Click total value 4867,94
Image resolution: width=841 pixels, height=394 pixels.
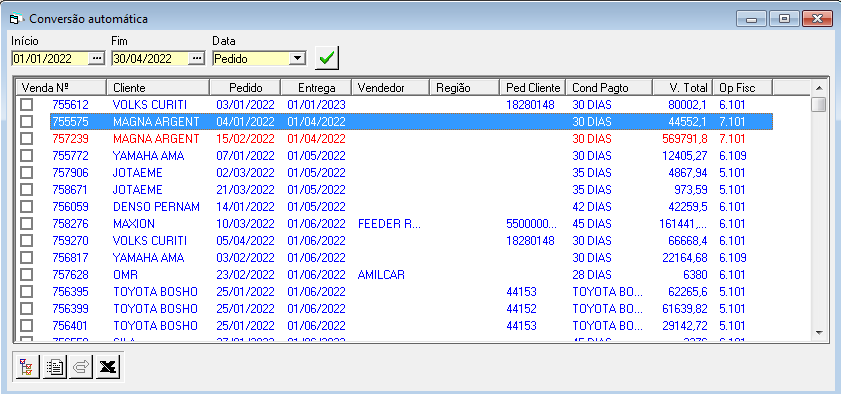pos(688,173)
